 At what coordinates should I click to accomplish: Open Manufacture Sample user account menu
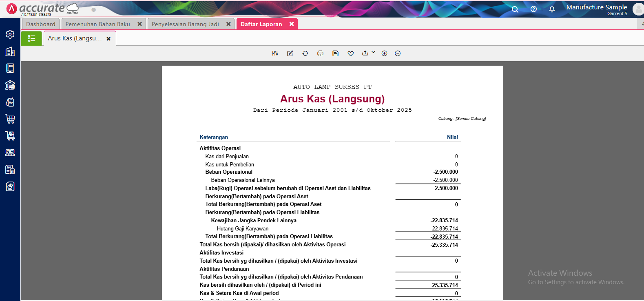597,9
